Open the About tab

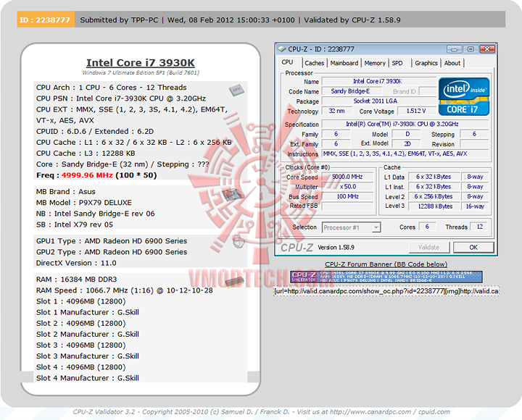[x=452, y=63]
